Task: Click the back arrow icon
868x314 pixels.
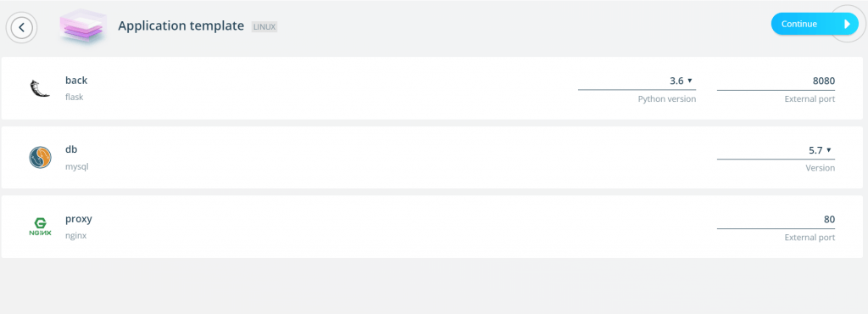Action: 21,27
